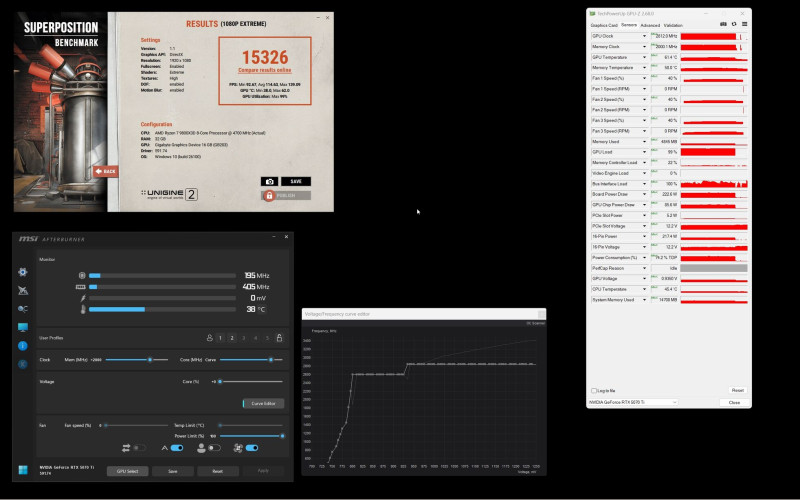This screenshot has width=800, height=500.
Task: Toggle the rightmost fan control switch
Action: (252, 448)
